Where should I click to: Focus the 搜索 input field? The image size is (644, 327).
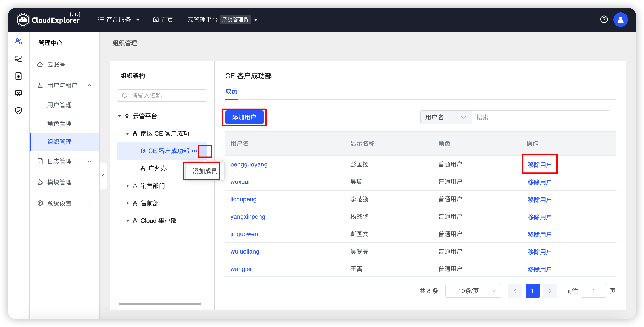point(541,117)
